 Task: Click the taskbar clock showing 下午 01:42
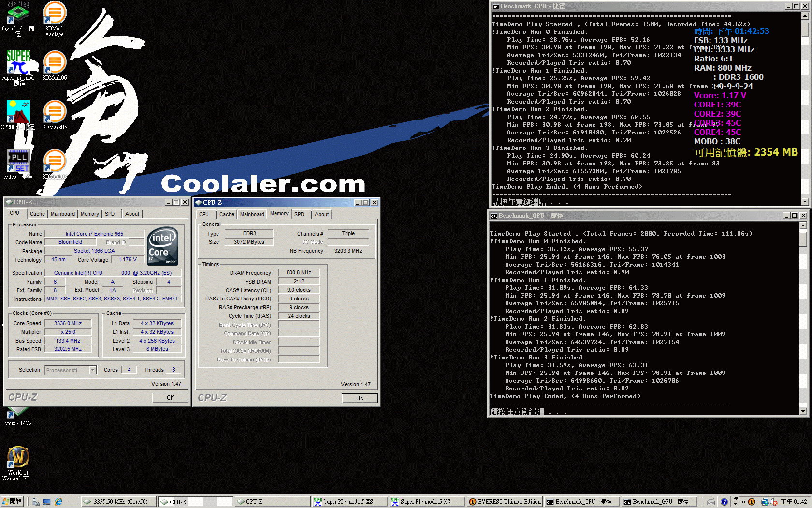pos(794,502)
